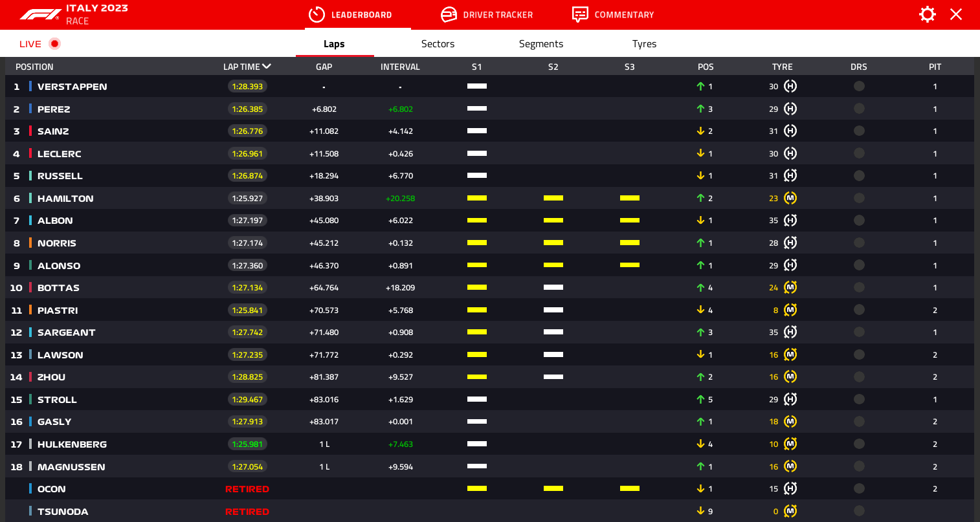Click Piastri's medium tyre icon
Screen dimensions: 980x522
click(790, 310)
